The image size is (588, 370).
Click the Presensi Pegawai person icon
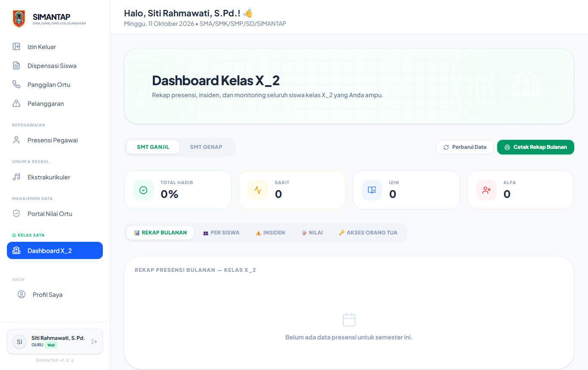pyautogui.click(x=16, y=140)
